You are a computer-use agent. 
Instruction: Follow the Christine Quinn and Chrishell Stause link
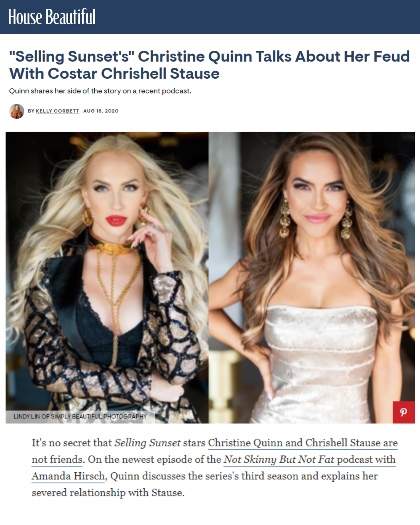(303, 443)
